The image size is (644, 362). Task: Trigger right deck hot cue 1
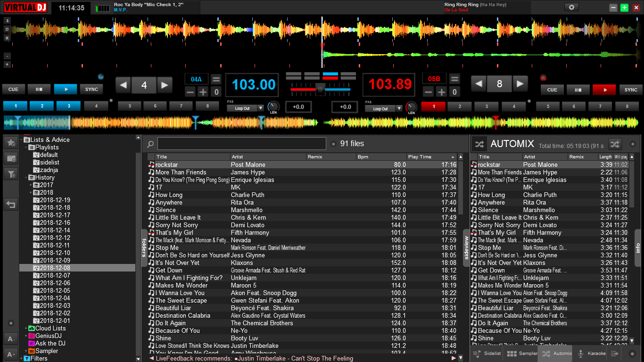click(x=433, y=107)
